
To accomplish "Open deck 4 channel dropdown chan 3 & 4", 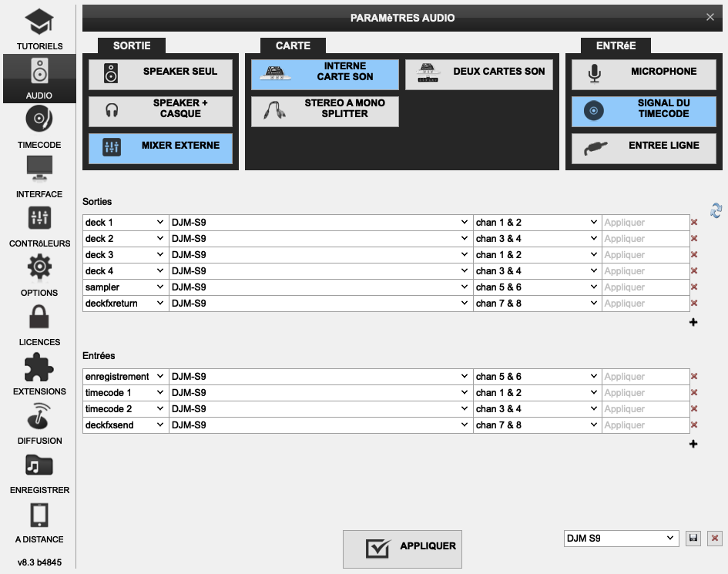I will point(537,270).
